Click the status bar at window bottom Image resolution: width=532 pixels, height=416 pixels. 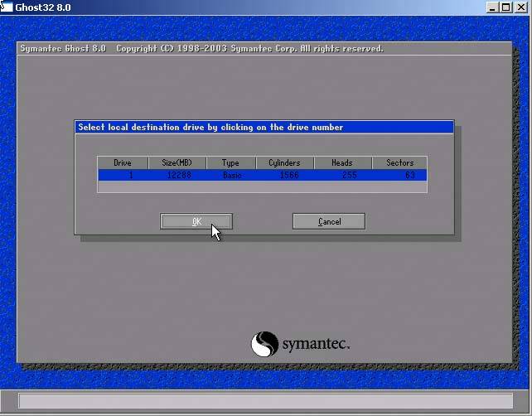pyautogui.click(x=265, y=401)
